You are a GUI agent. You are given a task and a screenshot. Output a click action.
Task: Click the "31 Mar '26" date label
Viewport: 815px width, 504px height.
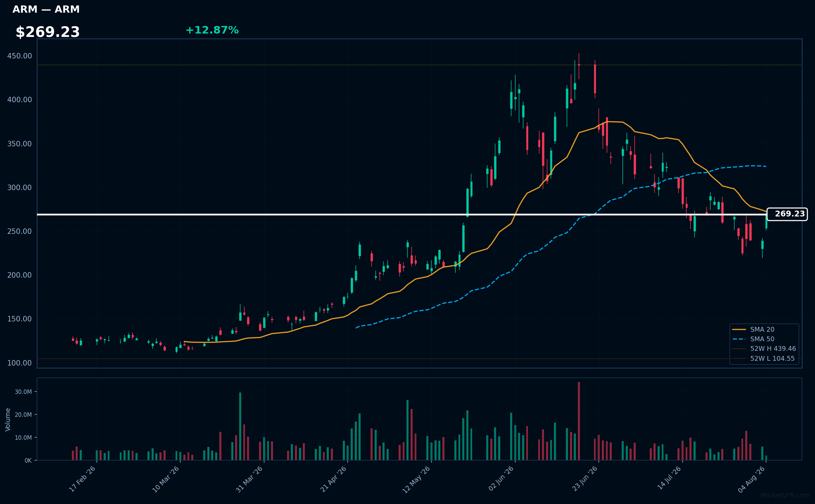point(249,479)
